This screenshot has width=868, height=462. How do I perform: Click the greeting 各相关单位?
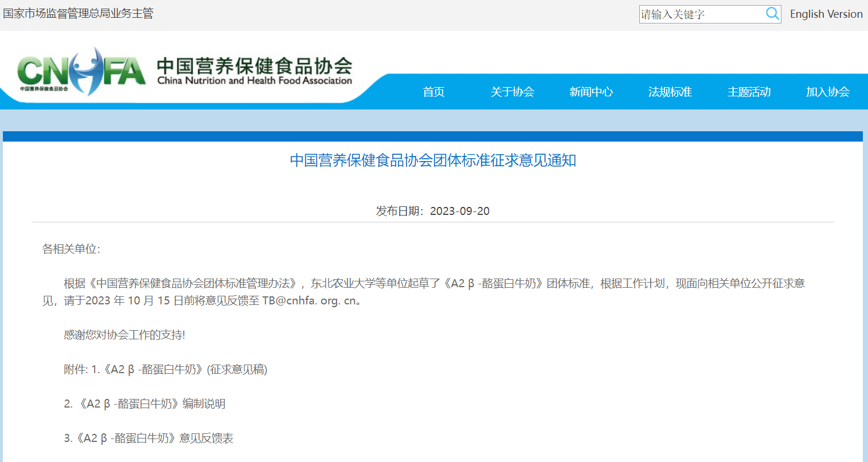pos(71,249)
